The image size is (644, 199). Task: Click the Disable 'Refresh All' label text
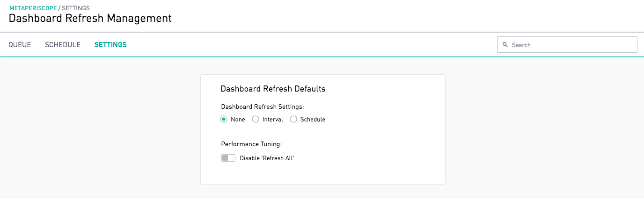point(267,158)
